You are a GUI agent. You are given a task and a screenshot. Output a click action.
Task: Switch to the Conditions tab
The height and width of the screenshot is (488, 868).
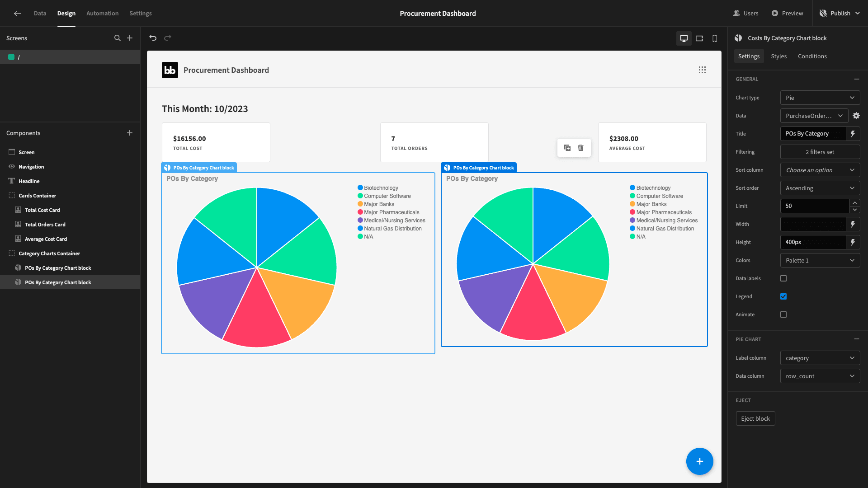812,56
